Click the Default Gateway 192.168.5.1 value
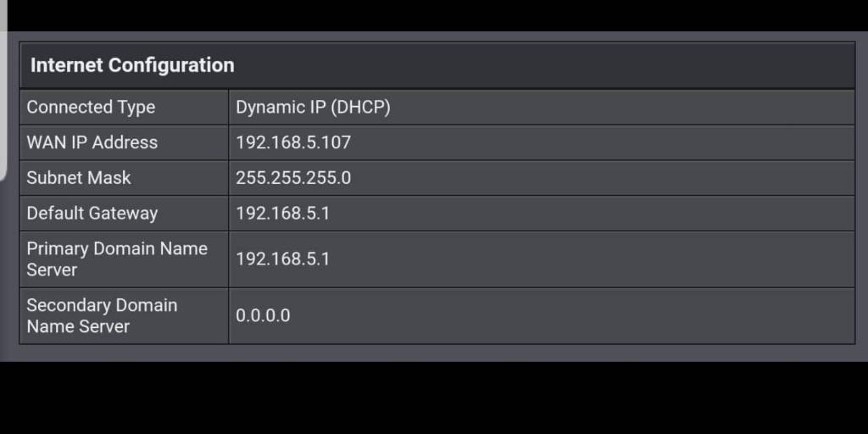This screenshot has width=868, height=434. (x=282, y=214)
